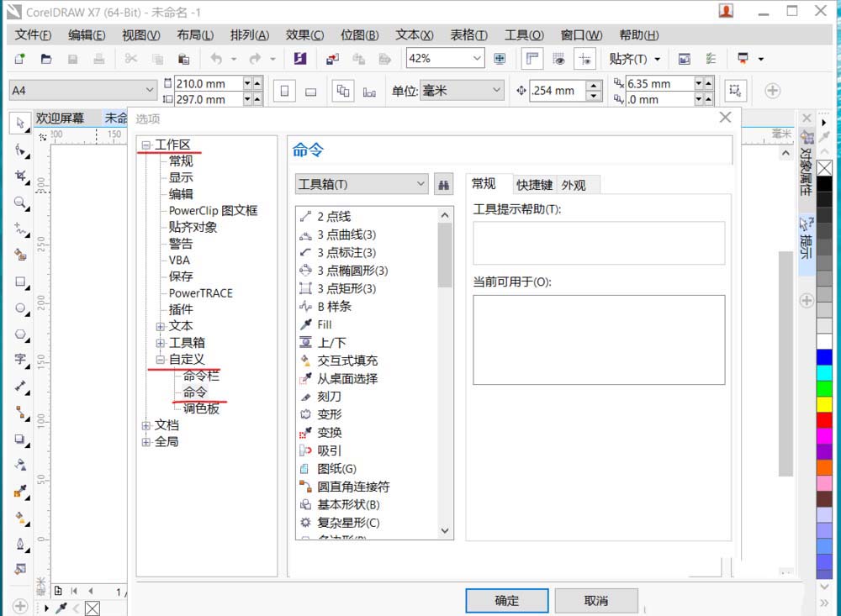Collapse the 自定义 tree node
Screen dimensions: 841x616
pyautogui.click(x=160, y=359)
